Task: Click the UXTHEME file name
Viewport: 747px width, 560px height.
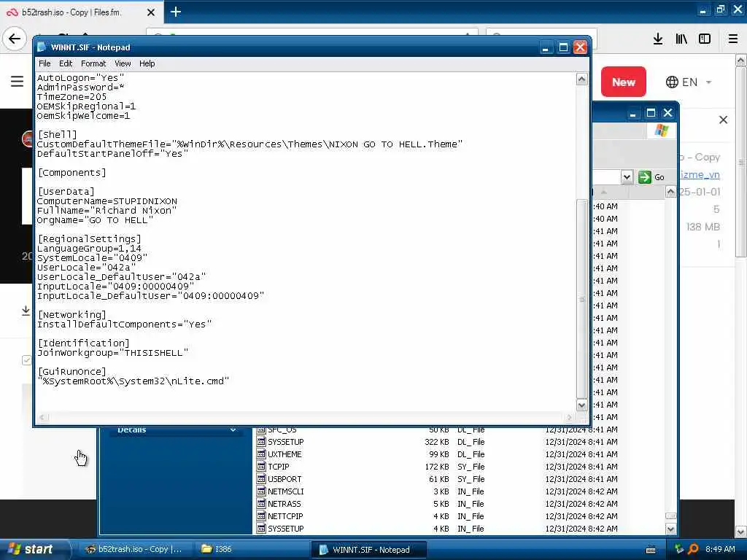Action: coord(285,454)
